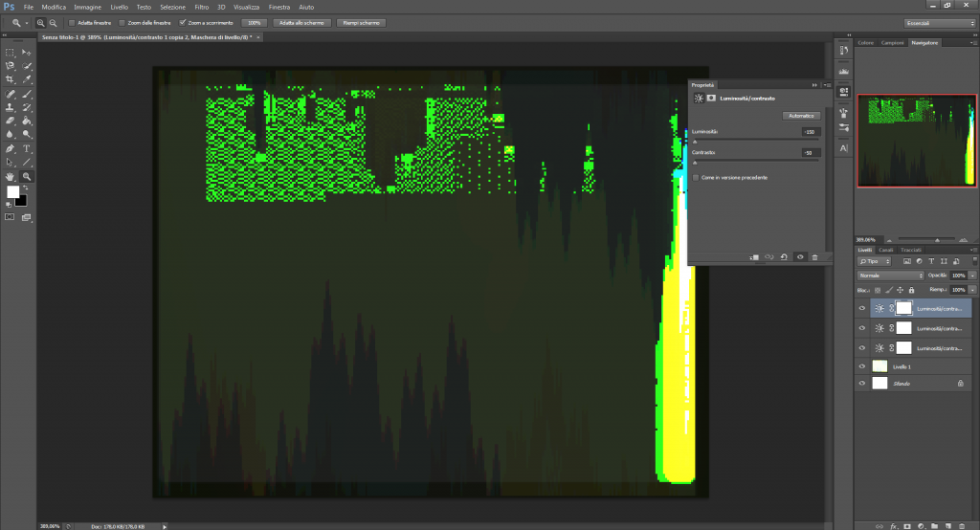980x530 pixels.
Task: Switch to the Canali tab
Action: 886,250
